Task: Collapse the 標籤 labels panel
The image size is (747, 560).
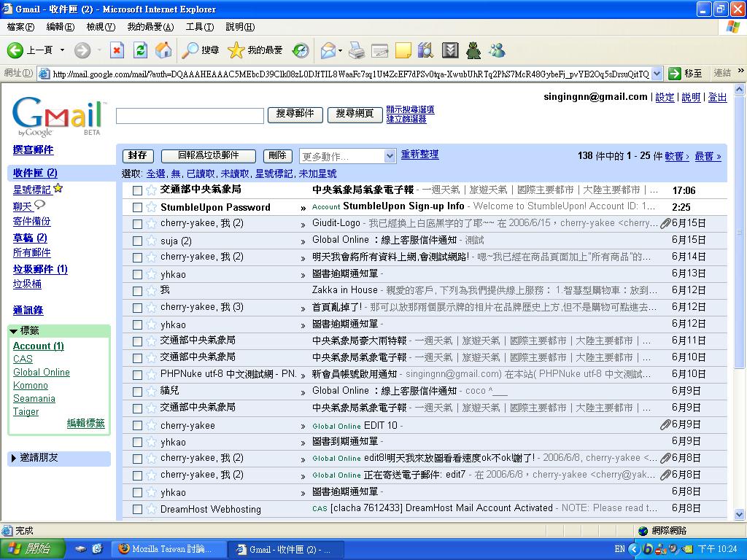Action: coord(14,331)
